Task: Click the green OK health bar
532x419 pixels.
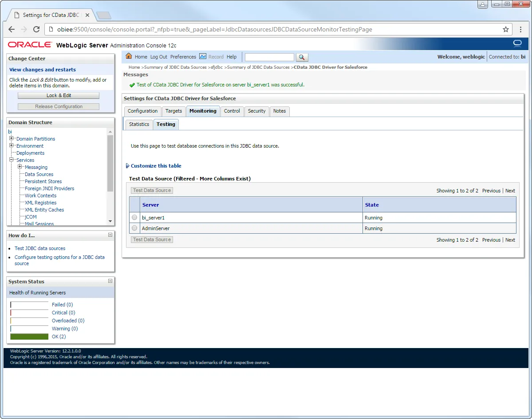Action: pyautogui.click(x=29, y=337)
